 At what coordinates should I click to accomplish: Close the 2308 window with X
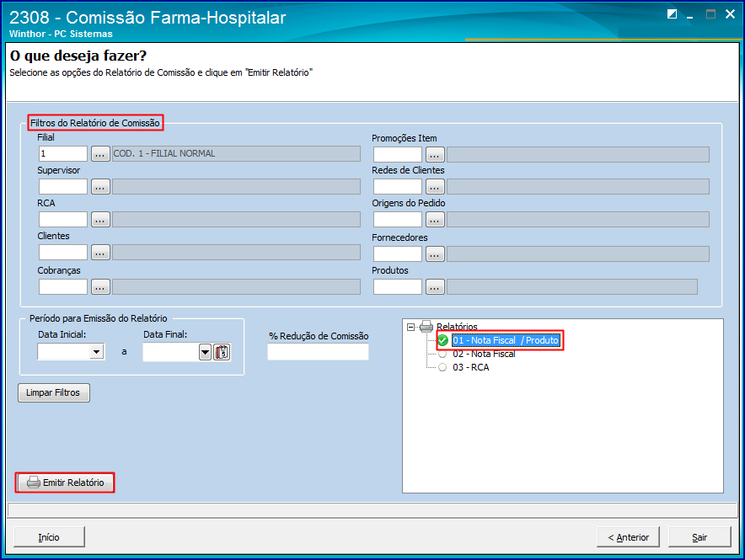point(731,14)
